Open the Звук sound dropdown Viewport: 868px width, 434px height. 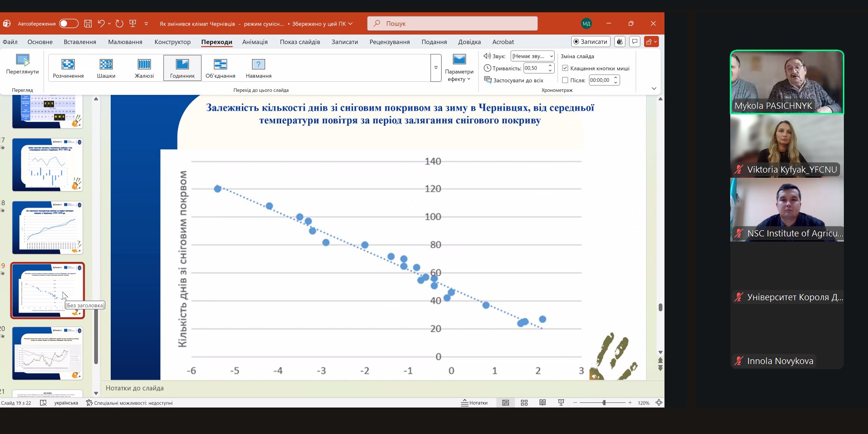point(532,56)
